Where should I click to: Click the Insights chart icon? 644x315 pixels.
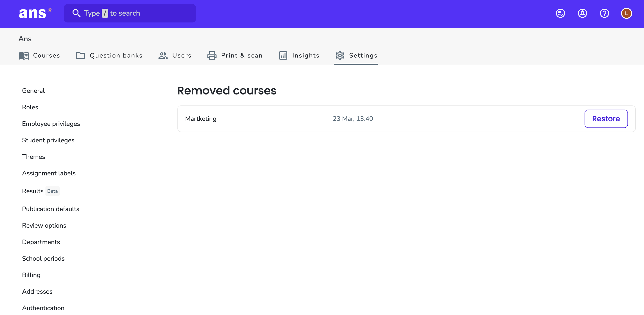point(283,55)
